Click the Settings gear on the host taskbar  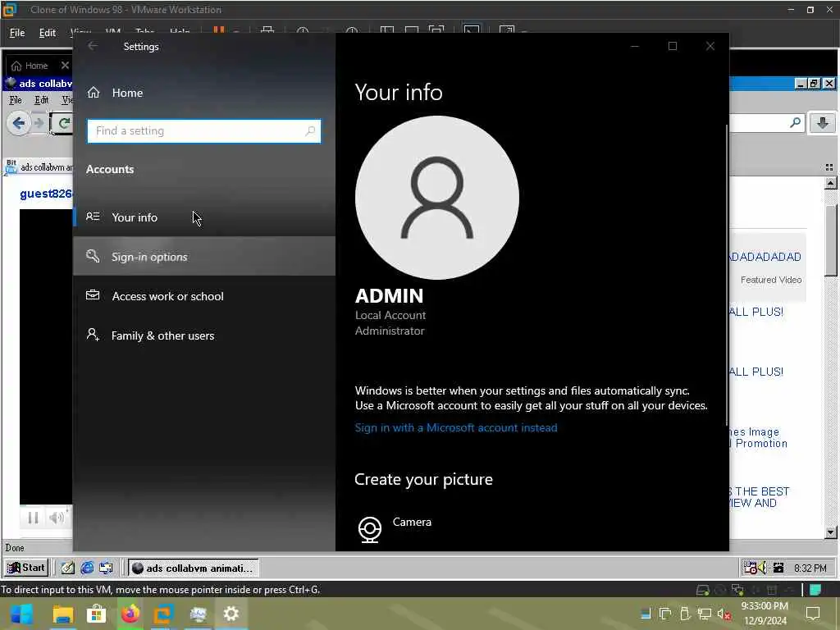(231, 614)
